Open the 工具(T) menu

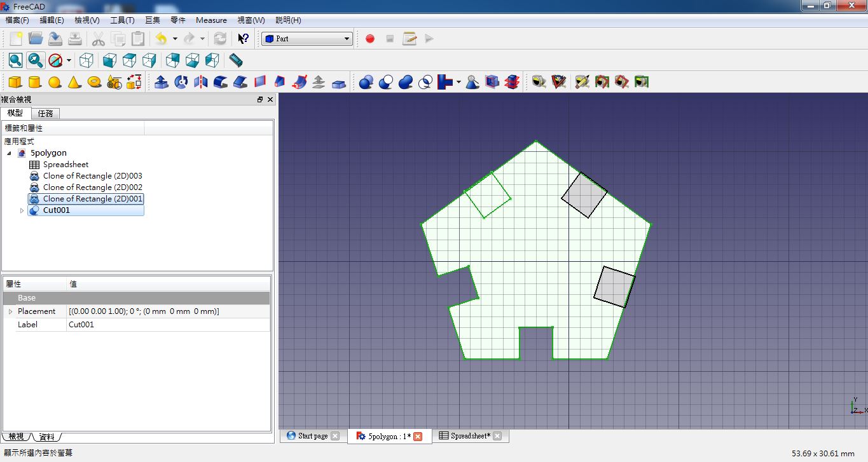(x=122, y=20)
